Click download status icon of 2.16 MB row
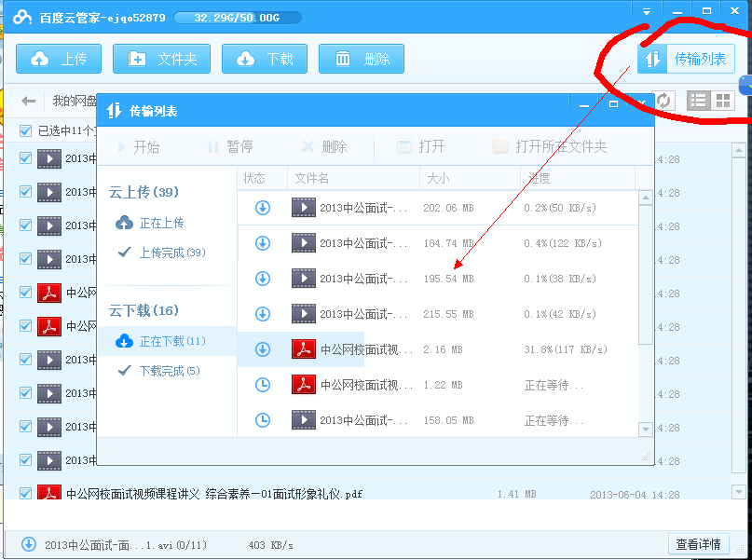Viewport: 752px width, 560px height. click(263, 349)
